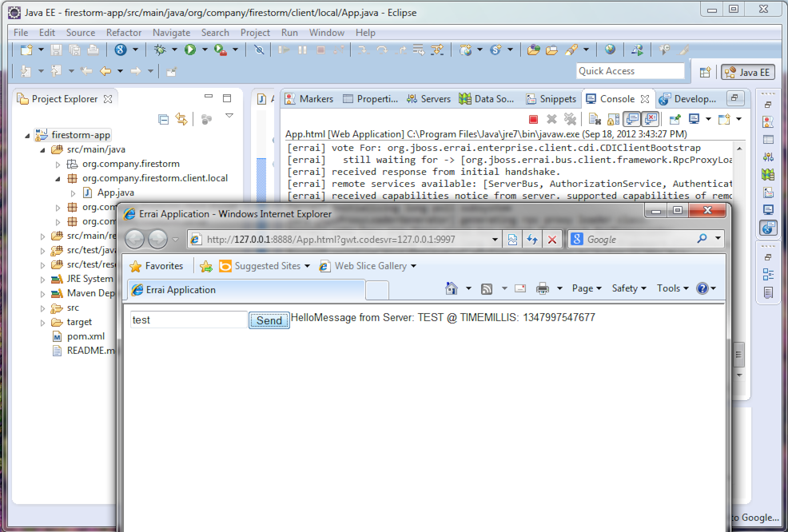This screenshot has height=532, width=788.
Task: Open the Tools menu button in IE
Action: (x=672, y=288)
